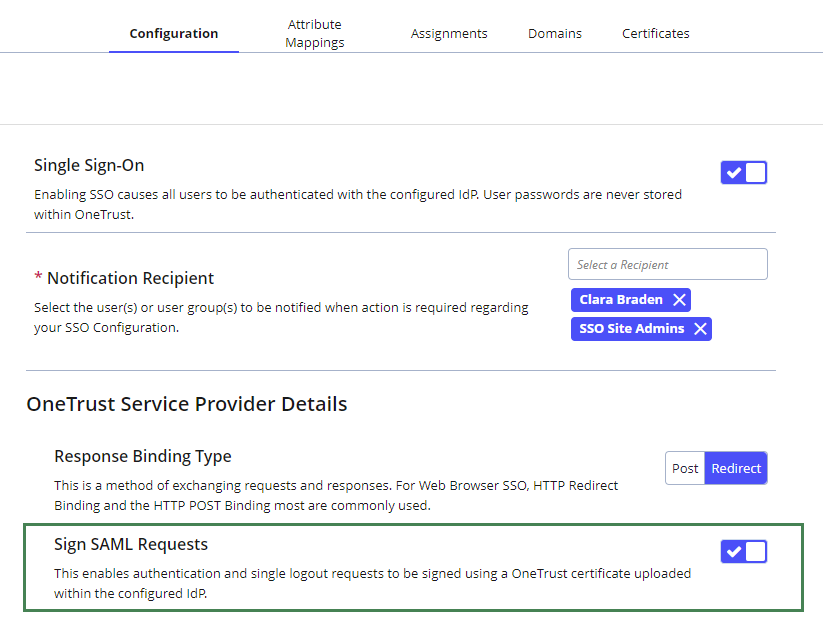Click the SSO Site Admins chip label
This screenshot has width=823, height=621.
pyautogui.click(x=631, y=329)
